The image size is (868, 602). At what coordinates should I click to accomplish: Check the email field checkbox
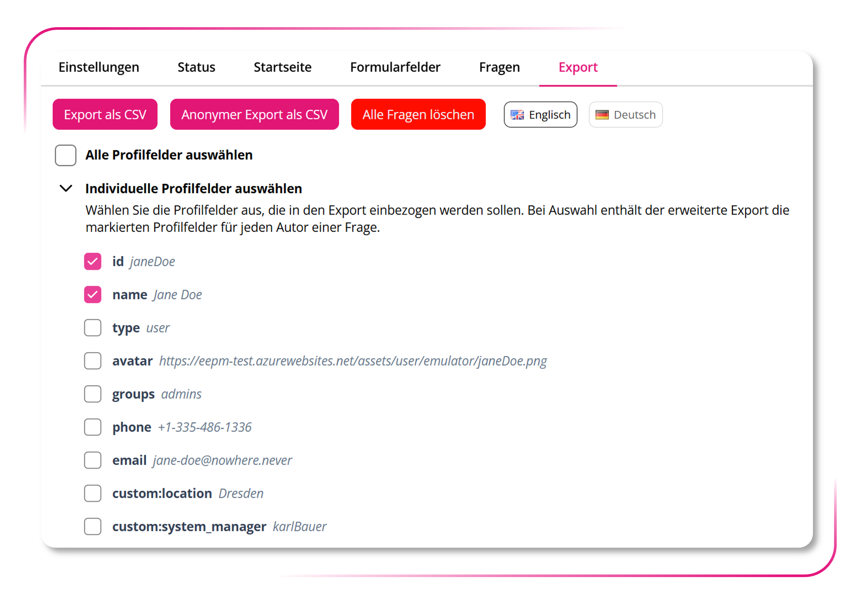(x=92, y=460)
